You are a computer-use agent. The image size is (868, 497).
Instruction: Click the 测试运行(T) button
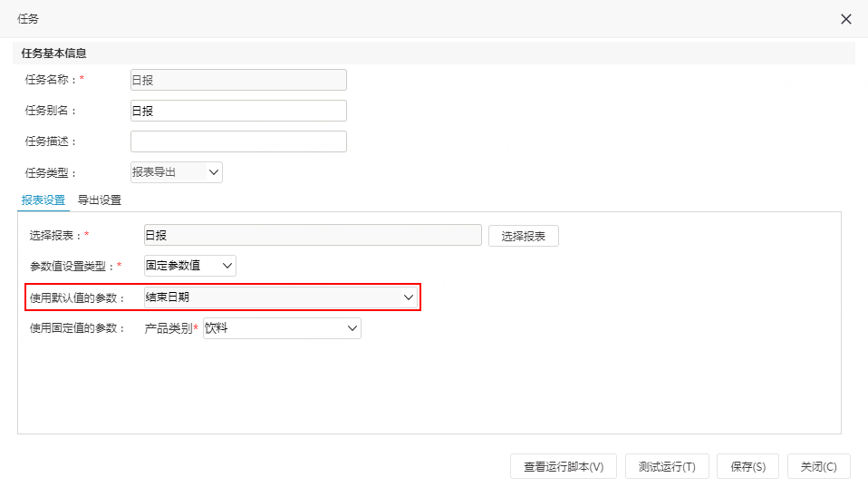pos(667,466)
